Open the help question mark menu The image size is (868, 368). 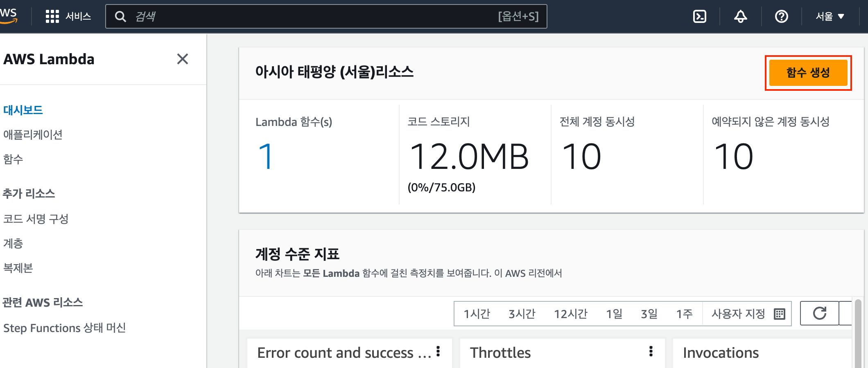tap(781, 16)
